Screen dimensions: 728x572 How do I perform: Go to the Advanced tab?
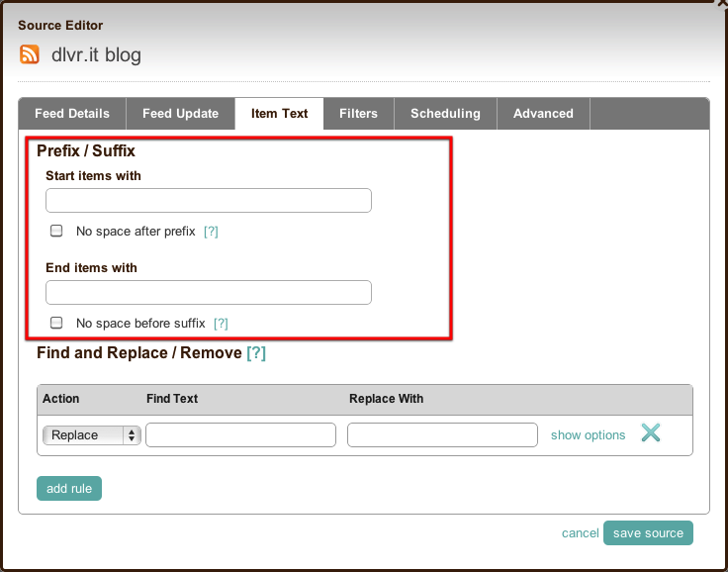pyautogui.click(x=543, y=114)
